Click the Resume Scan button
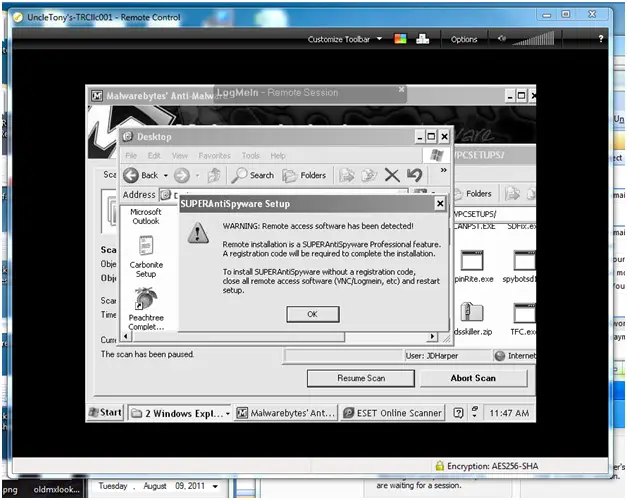This screenshot has width=627, height=500. click(361, 378)
